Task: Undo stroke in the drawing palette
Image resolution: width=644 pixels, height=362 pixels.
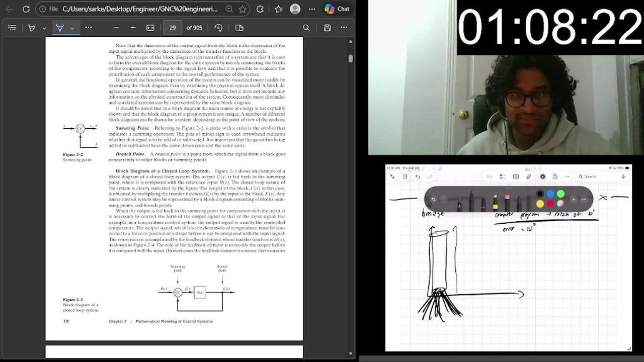Action: 433,199
